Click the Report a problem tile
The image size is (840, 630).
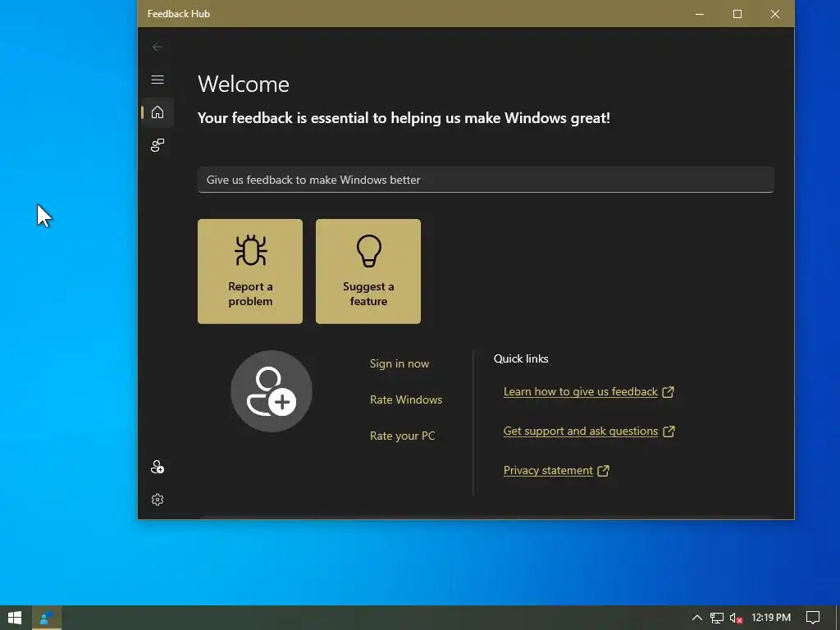point(250,271)
